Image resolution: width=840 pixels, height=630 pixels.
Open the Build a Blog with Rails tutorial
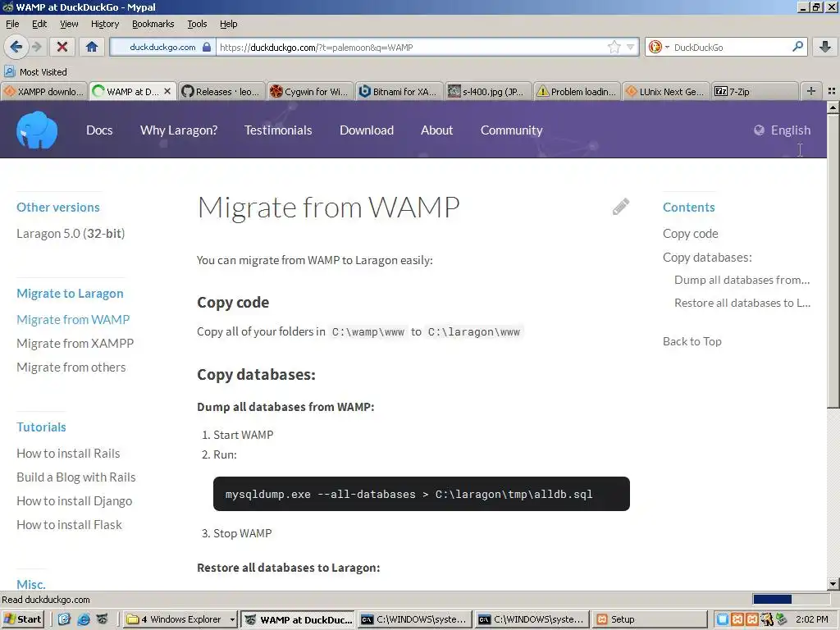pos(76,477)
